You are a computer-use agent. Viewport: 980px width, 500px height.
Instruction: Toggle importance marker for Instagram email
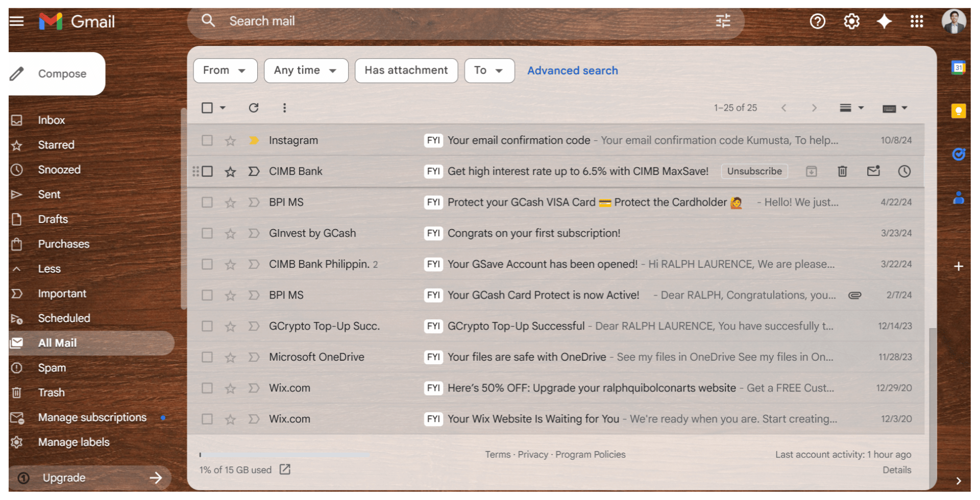point(254,140)
